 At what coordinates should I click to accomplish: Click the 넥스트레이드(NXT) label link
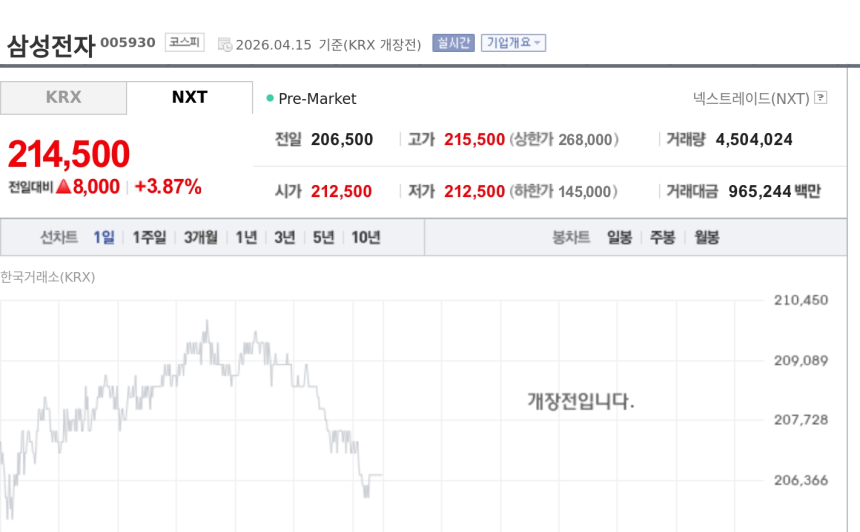pos(751,98)
